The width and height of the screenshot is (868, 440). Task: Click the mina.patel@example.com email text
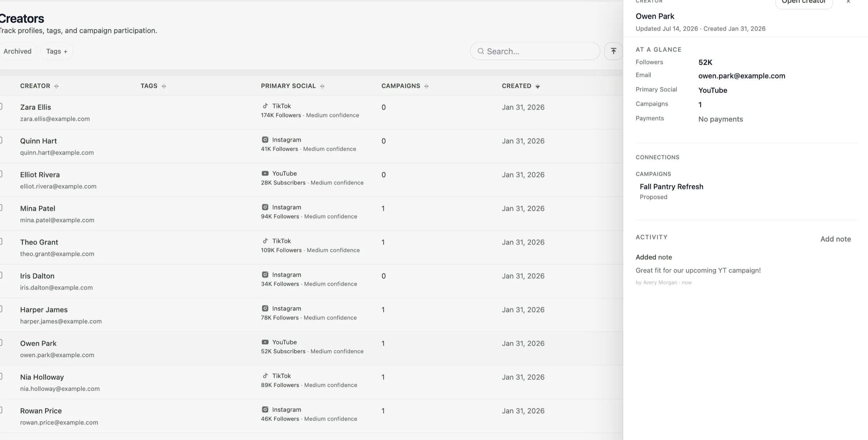point(57,220)
